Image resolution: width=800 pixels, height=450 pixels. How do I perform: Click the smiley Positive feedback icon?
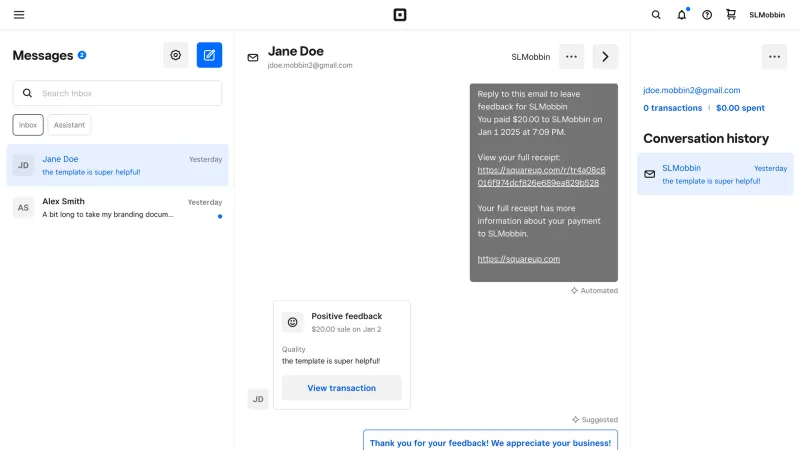292,322
